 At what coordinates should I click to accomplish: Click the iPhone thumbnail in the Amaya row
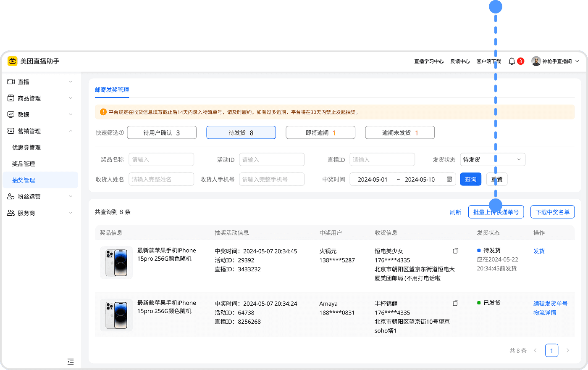click(116, 315)
